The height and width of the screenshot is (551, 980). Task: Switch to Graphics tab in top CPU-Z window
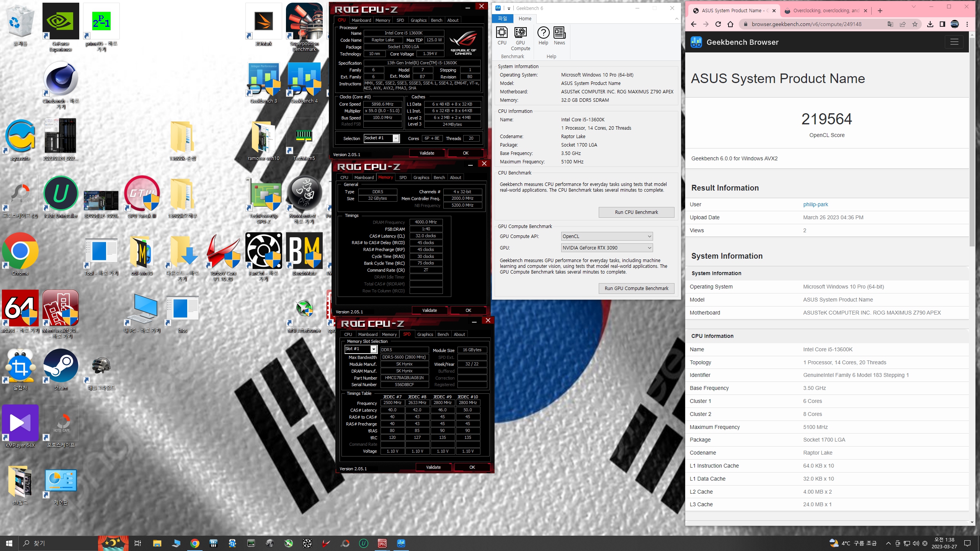click(418, 20)
